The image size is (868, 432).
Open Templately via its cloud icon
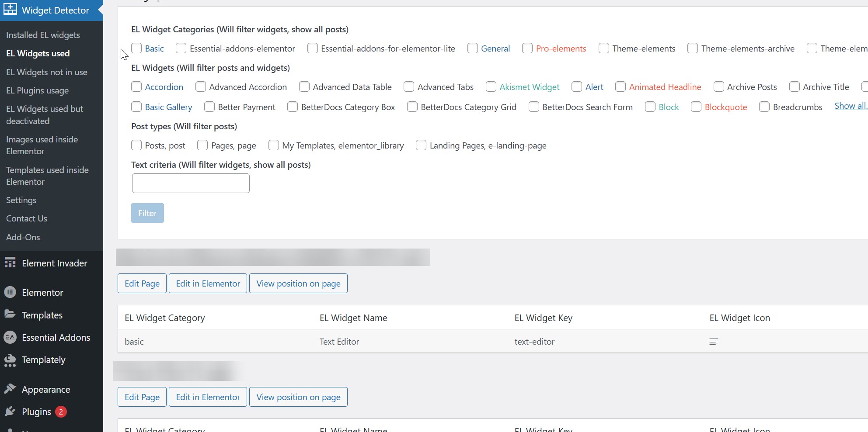point(10,360)
